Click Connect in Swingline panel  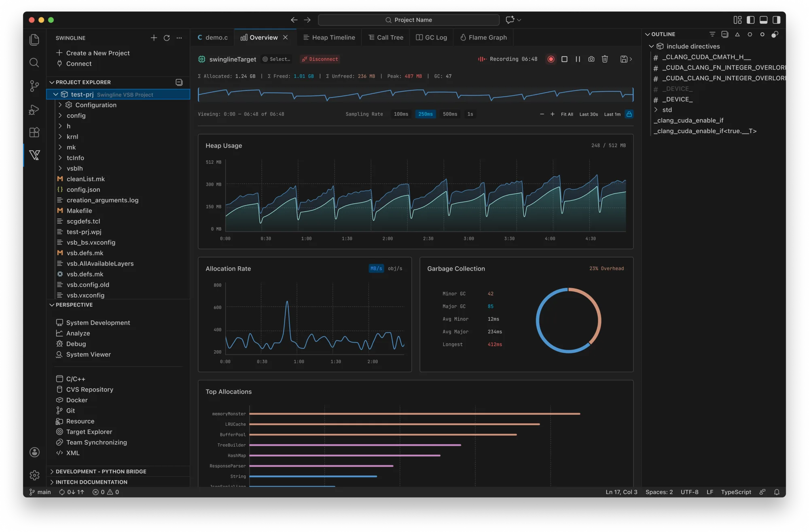(x=74, y=64)
